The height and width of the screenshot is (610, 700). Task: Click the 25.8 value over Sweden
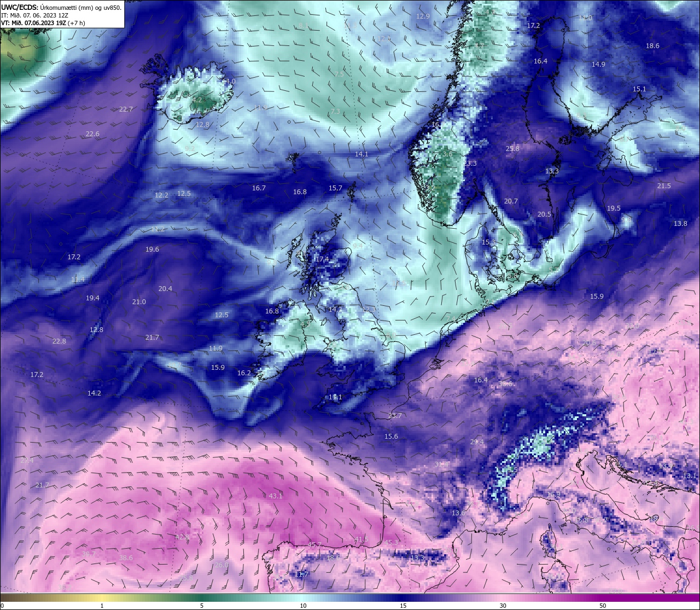(x=512, y=149)
